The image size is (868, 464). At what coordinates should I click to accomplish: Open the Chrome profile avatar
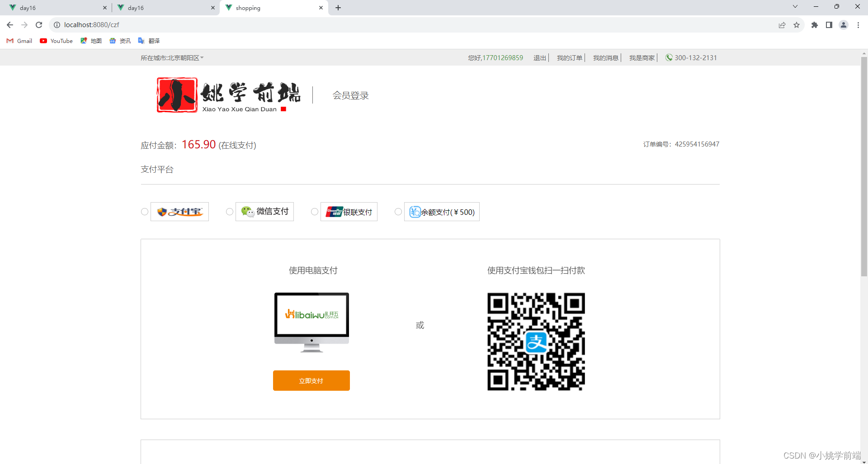(844, 25)
